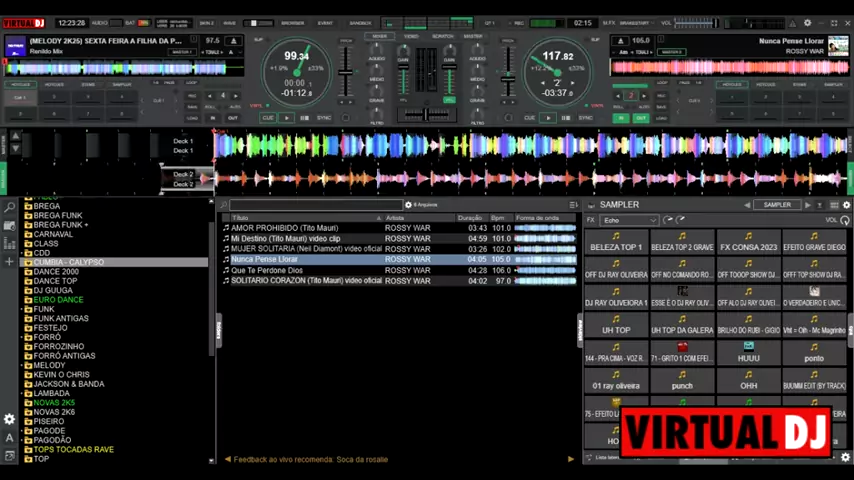854x480 pixels.
Task: Switch to the MASTER tab
Action: coord(473,37)
